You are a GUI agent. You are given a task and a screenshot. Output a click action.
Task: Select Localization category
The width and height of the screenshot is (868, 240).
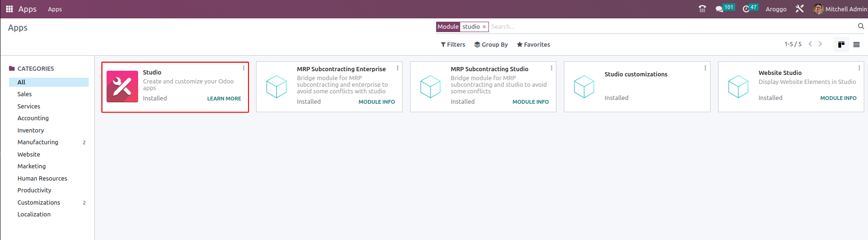point(49,215)
